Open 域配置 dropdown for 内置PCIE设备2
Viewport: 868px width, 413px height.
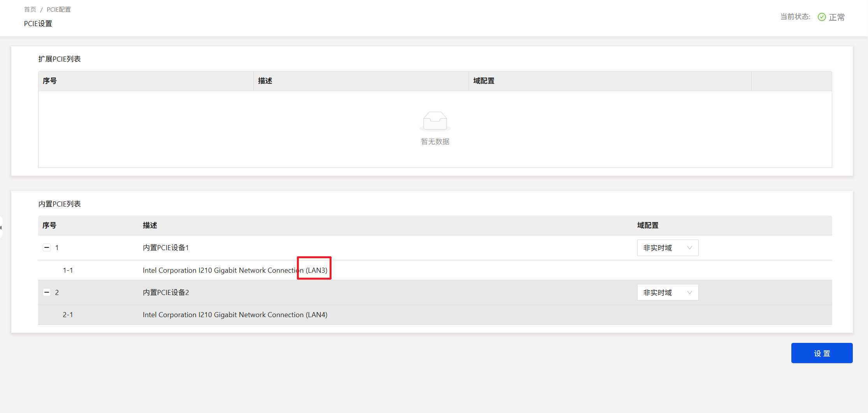click(668, 292)
